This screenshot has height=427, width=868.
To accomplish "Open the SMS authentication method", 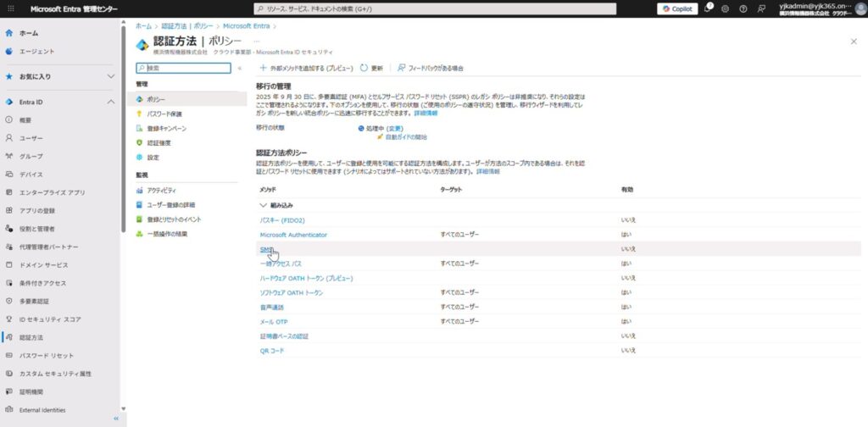I will pyautogui.click(x=266, y=249).
